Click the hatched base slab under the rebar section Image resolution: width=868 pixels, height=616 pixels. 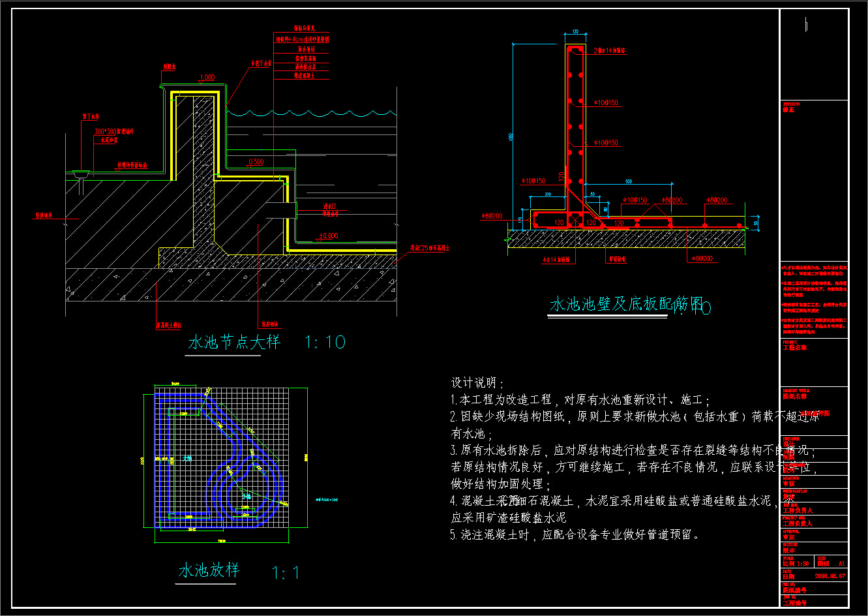click(627, 238)
